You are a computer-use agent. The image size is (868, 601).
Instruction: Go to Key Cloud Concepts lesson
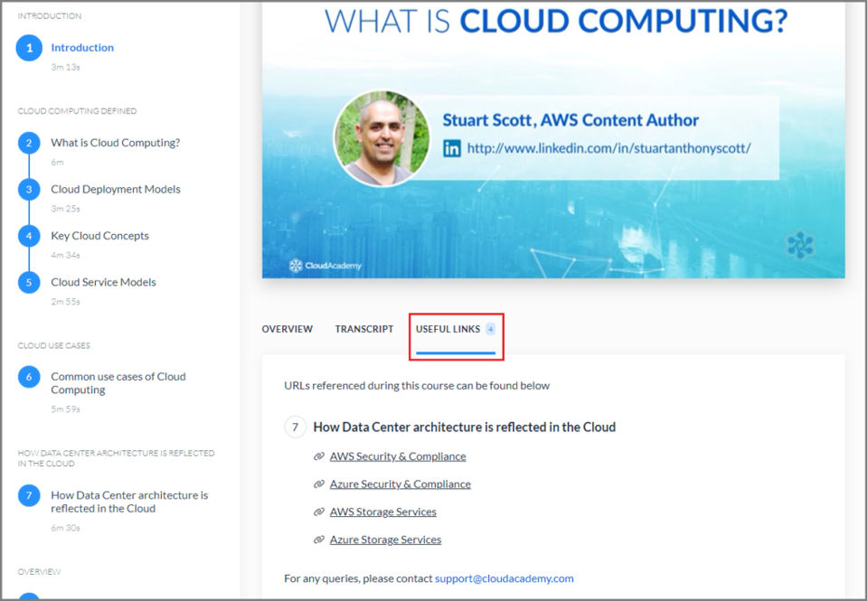(x=99, y=236)
